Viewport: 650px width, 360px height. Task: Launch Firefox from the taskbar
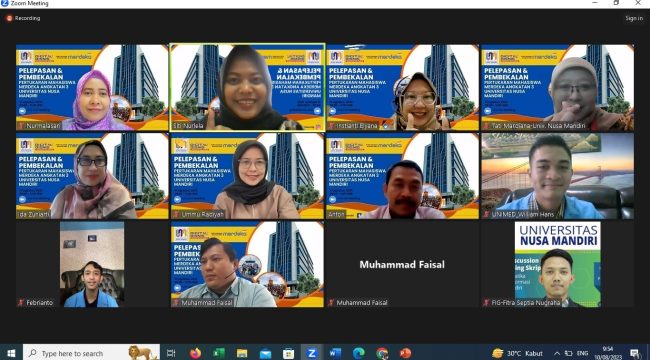195,353
